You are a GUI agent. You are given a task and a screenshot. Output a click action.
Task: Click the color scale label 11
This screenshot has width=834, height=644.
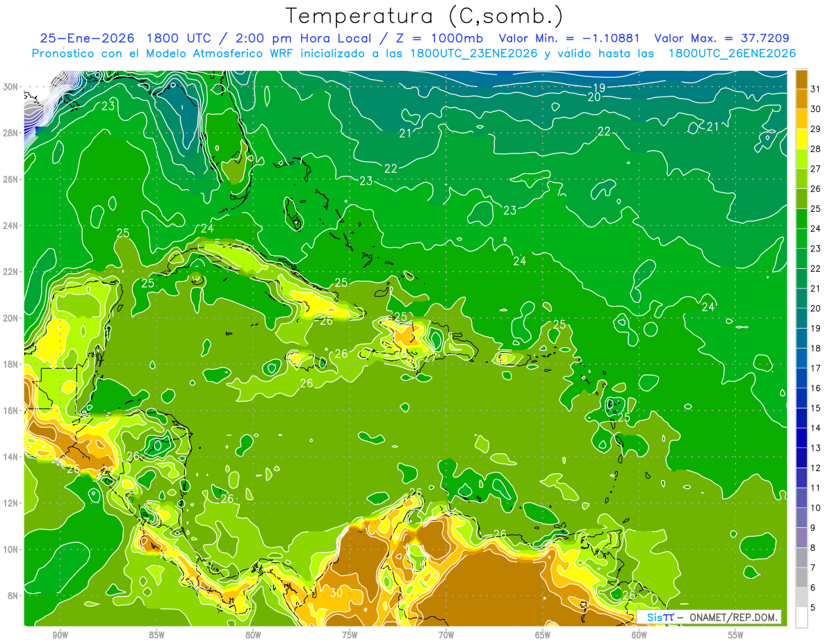point(816,488)
